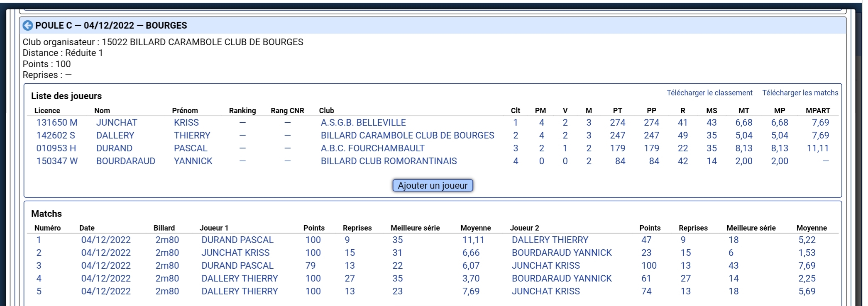
Task: Select licence 142602 S in the player list
Action: [56, 136]
